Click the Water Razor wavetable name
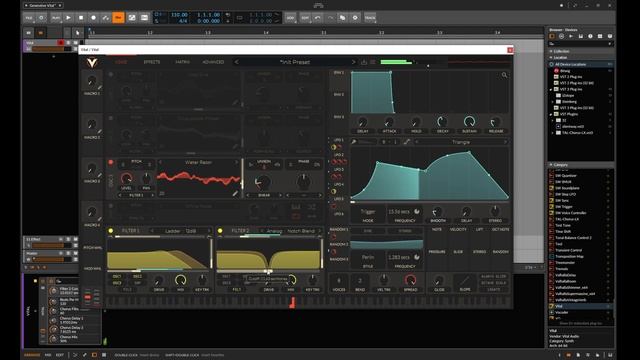The width and height of the screenshot is (640, 360). click(x=198, y=162)
